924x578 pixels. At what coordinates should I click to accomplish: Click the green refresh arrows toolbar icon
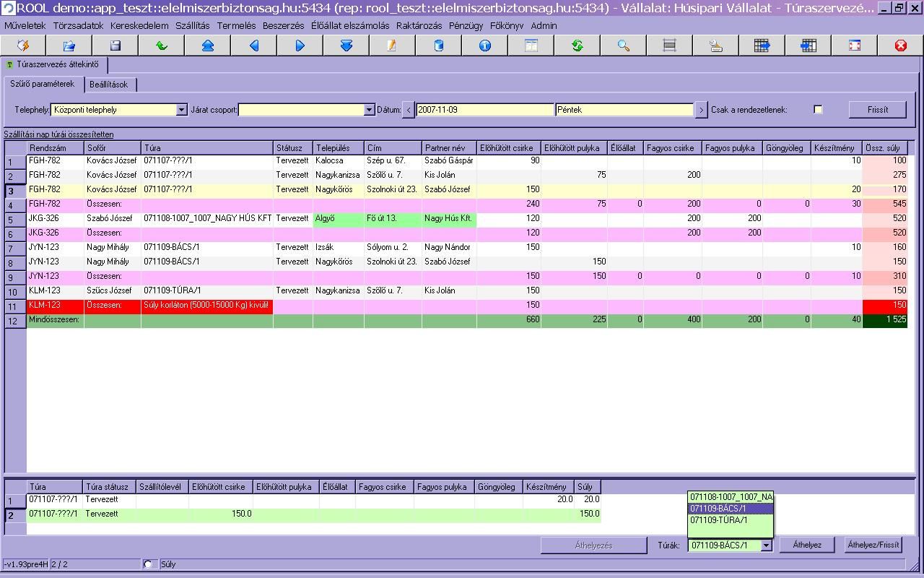(x=577, y=46)
